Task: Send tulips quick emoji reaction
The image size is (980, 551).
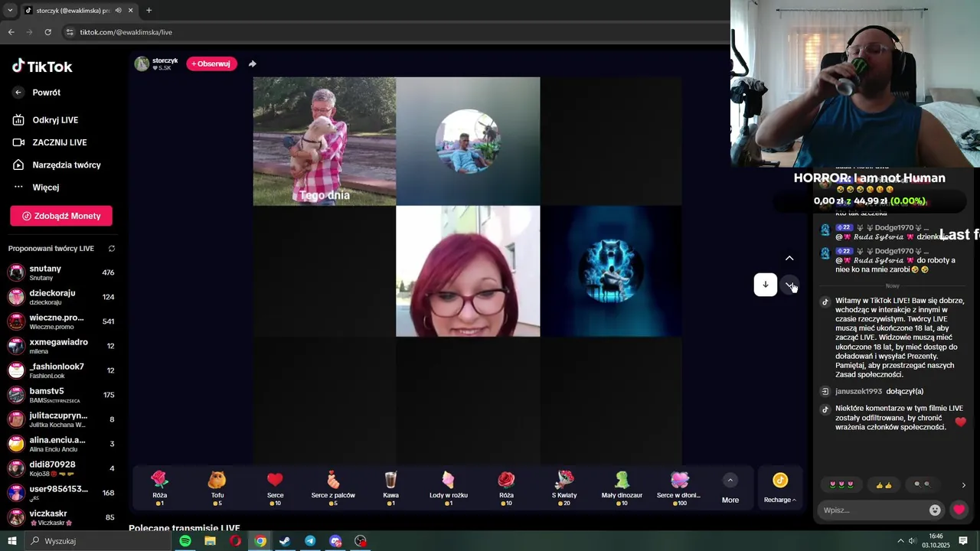Action: pos(841,484)
